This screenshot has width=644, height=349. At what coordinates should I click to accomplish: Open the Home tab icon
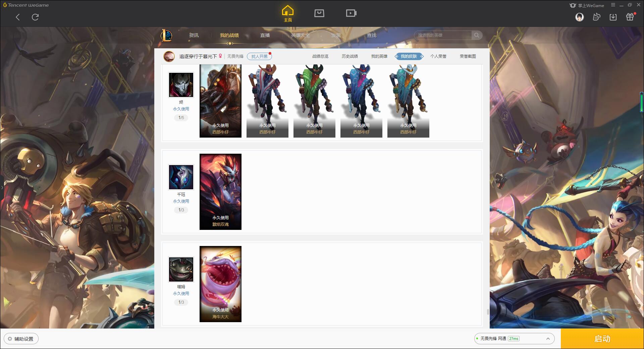click(x=288, y=13)
